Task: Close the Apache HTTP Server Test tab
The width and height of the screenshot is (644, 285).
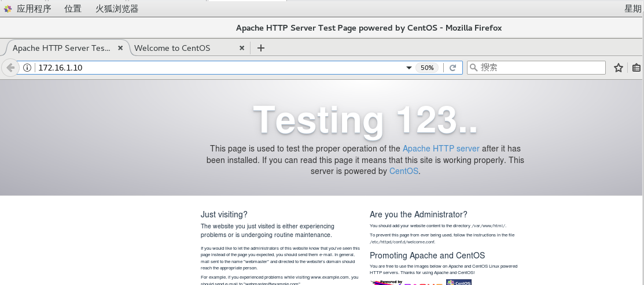Action: [120, 48]
